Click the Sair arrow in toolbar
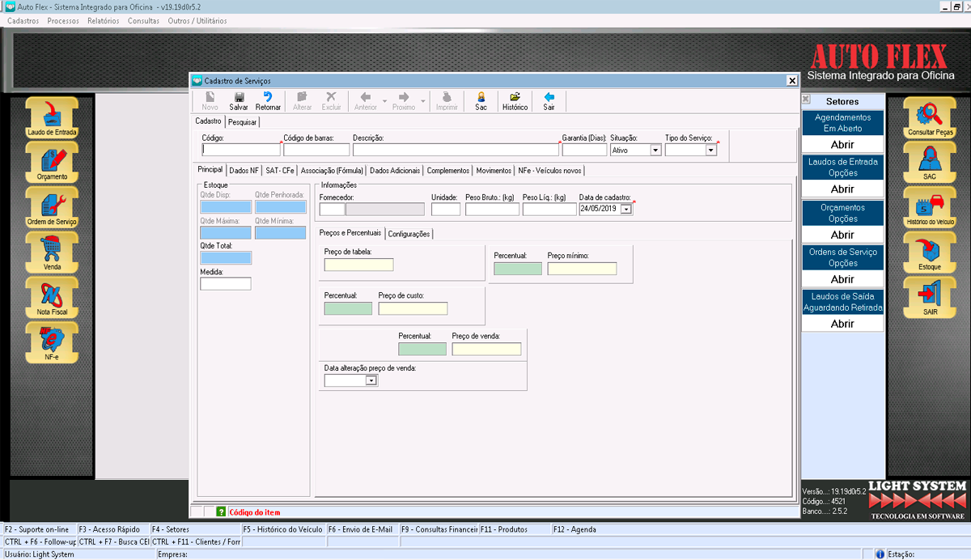971x560 pixels. [x=549, y=101]
